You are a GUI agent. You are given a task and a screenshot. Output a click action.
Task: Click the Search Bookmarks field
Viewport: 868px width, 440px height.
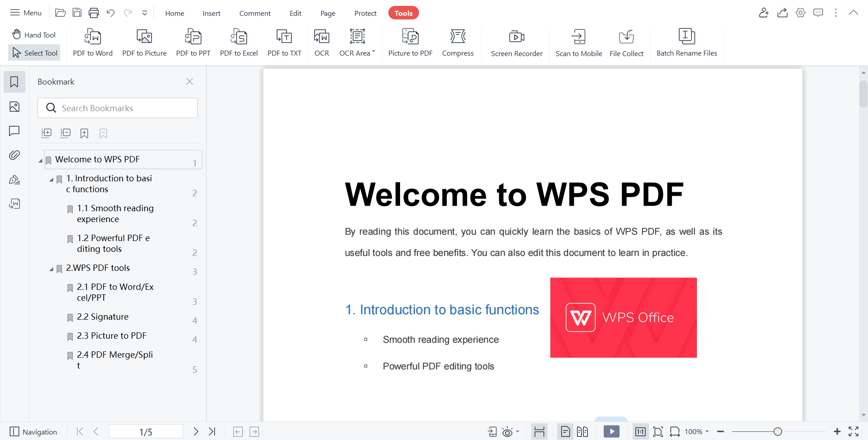pyautogui.click(x=118, y=108)
